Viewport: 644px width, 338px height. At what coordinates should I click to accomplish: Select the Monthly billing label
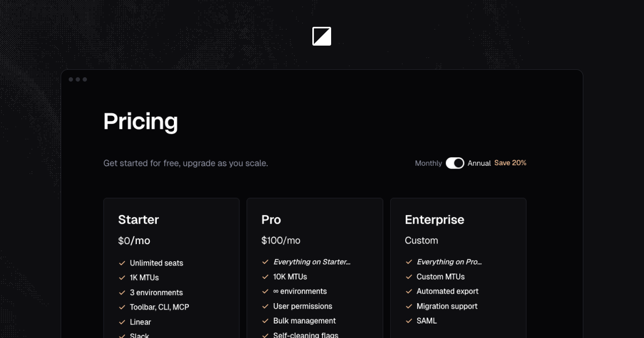pos(428,163)
